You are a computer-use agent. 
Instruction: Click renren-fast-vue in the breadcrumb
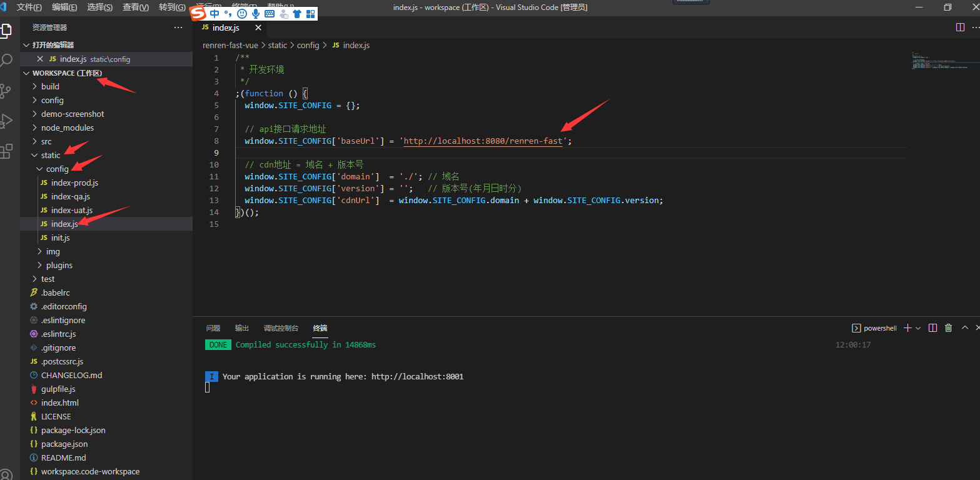(231, 45)
